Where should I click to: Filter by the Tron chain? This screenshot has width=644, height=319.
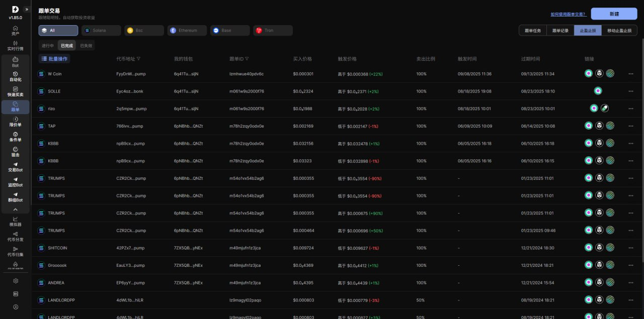(x=273, y=31)
